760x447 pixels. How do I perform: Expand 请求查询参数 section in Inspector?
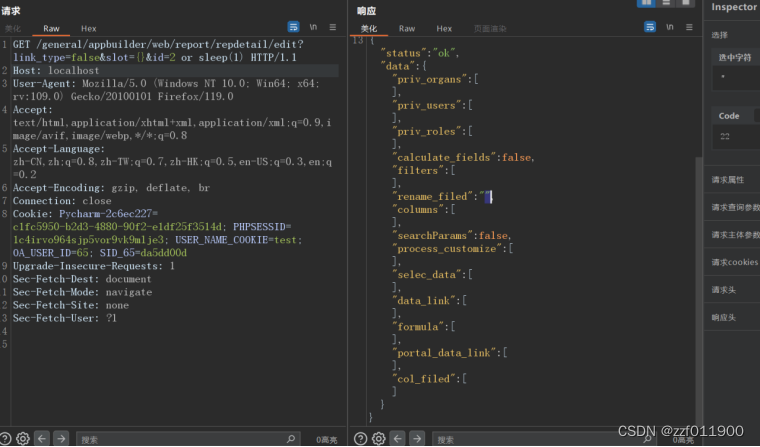pyautogui.click(x=732, y=208)
